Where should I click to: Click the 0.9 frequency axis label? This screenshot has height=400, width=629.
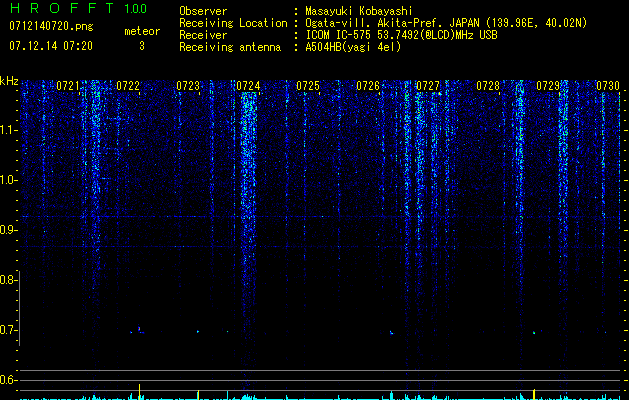9,230
